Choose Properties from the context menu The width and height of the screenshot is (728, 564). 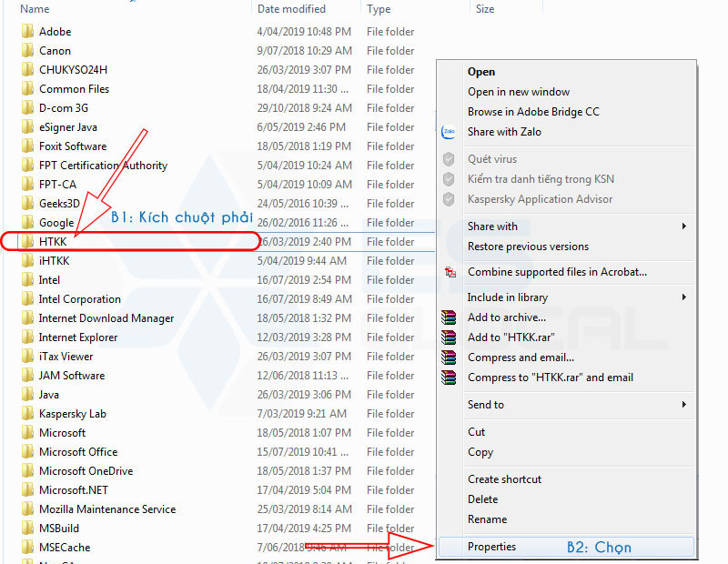tap(491, 547)
